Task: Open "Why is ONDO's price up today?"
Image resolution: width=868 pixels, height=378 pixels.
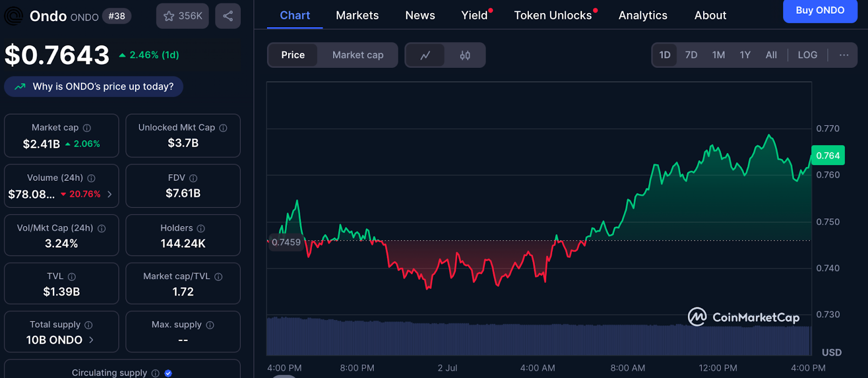Action: (x=93, y=86)
